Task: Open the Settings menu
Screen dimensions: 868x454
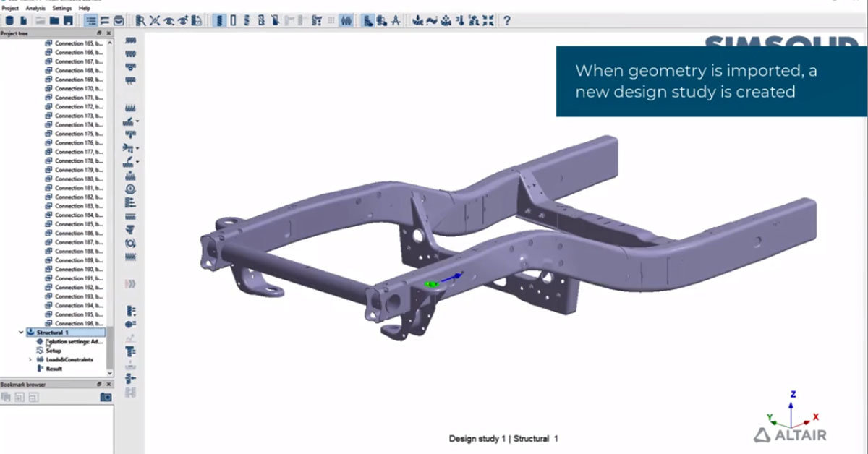Action: tap(62, 8)
